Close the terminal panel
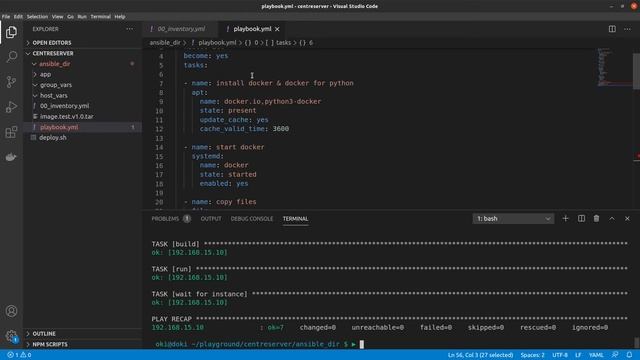The height and width of the screenshot is (360, 640). [x=627, y=219]
